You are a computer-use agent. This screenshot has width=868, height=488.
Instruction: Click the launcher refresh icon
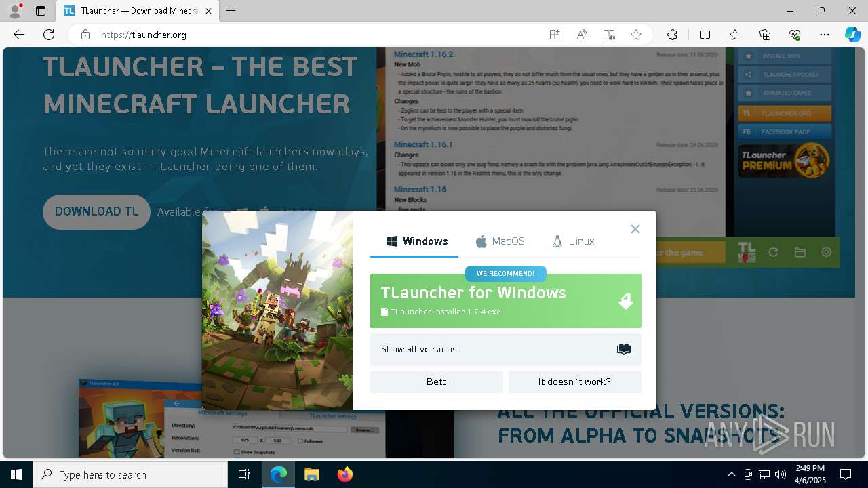coord(773,252)
